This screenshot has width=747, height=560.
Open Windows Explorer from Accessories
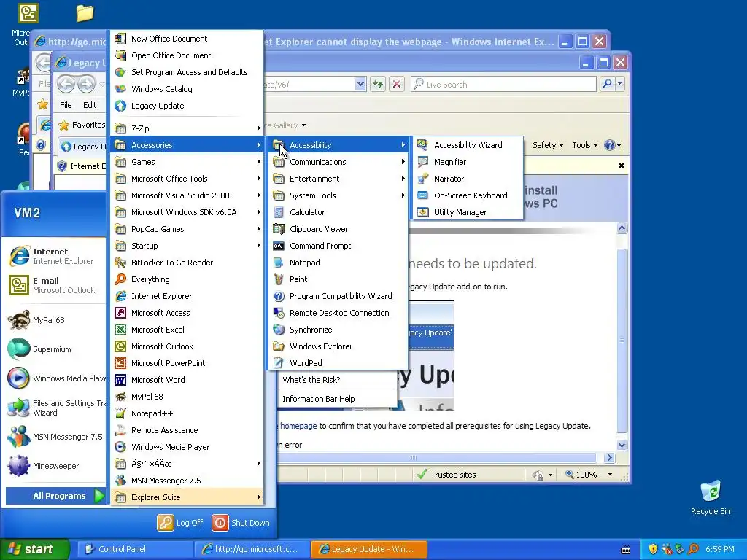point(338,346)
